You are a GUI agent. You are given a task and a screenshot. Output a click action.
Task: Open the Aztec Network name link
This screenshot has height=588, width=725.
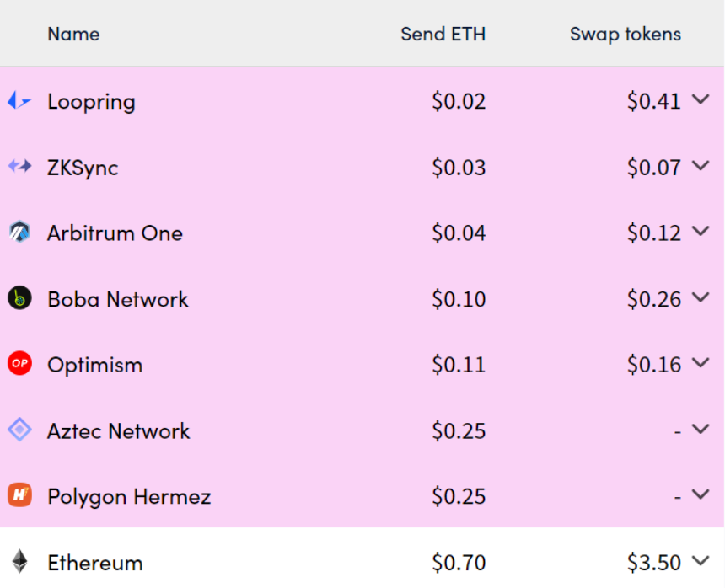118,431
